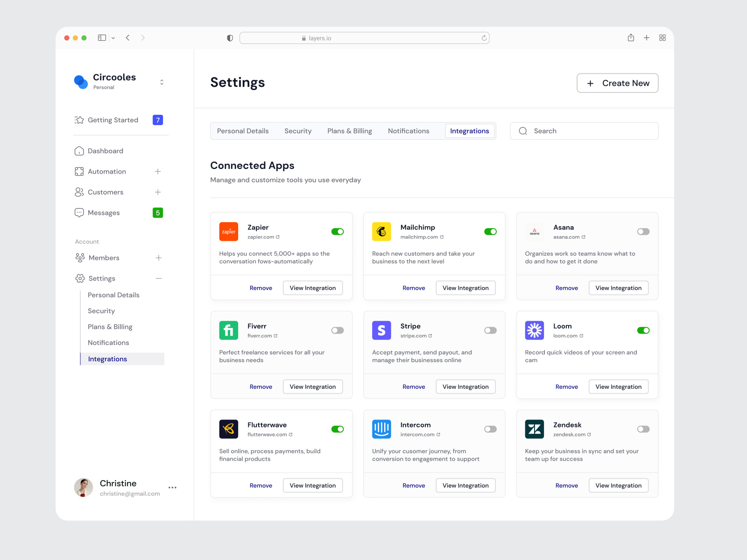The width and height of the screenshot is (747, 560).
Task: Open the more options dots beside Christine
Action: point(172,488)
